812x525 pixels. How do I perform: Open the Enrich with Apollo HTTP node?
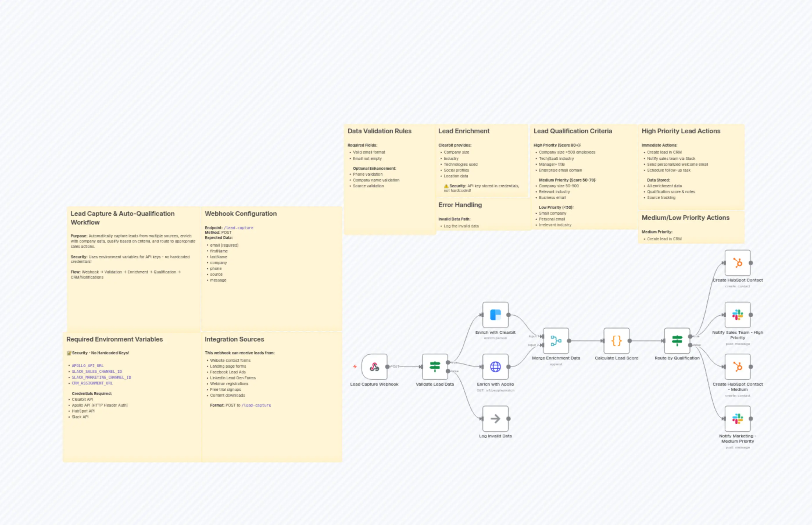[495, 367]
